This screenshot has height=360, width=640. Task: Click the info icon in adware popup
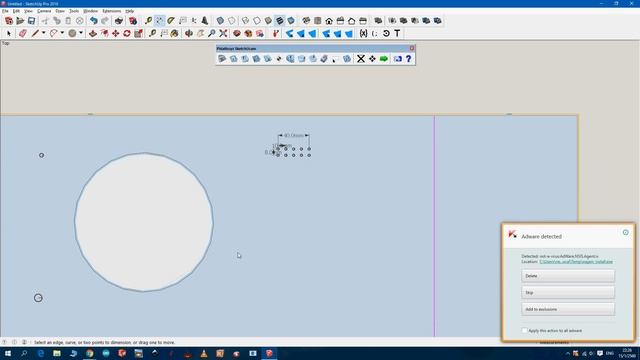(625, 233)
